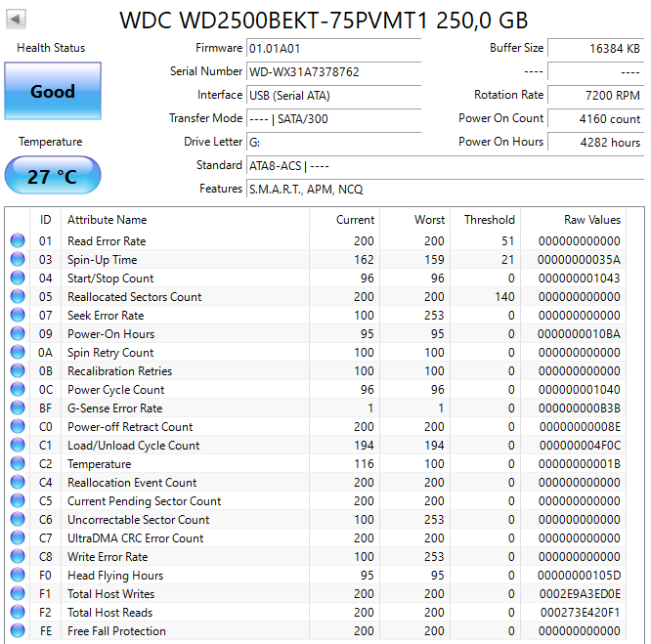Screen dimensions: 651x644
Task: Click the status orb beside Reallocated Sectors Count
Action: pos(18,296)
